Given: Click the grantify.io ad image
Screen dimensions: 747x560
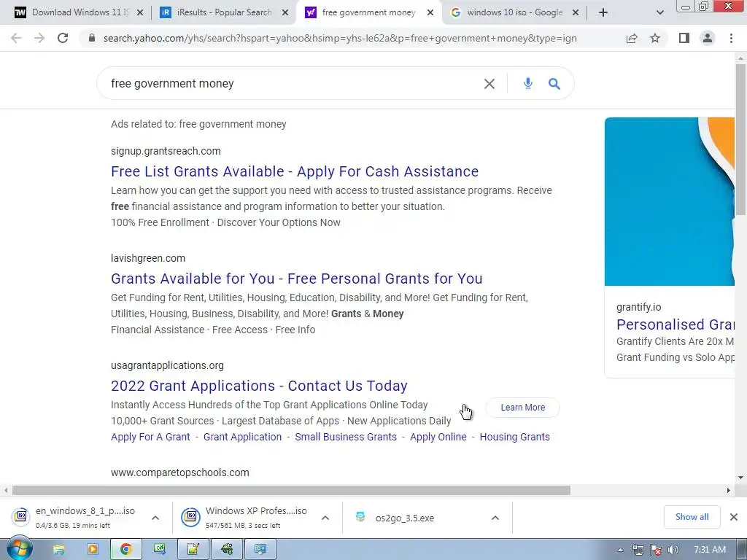Looking at the screenshot, I should tap(670, 201).
